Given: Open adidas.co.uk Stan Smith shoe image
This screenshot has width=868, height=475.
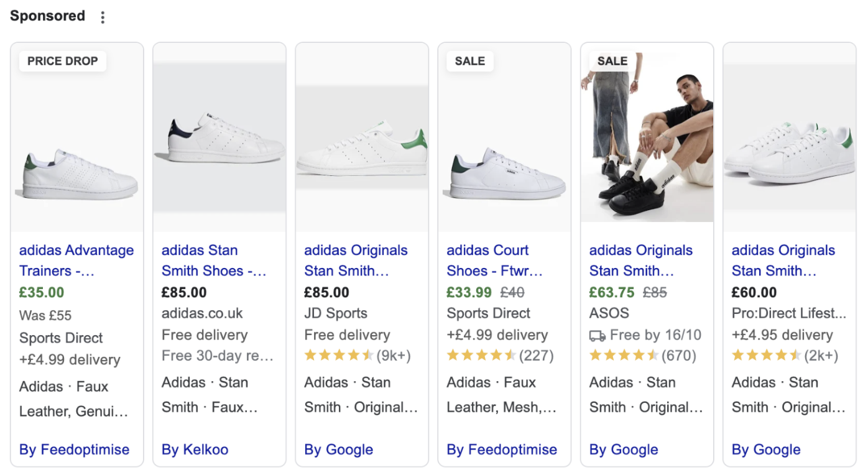Looking at the screenshot, I should point(219,138).
